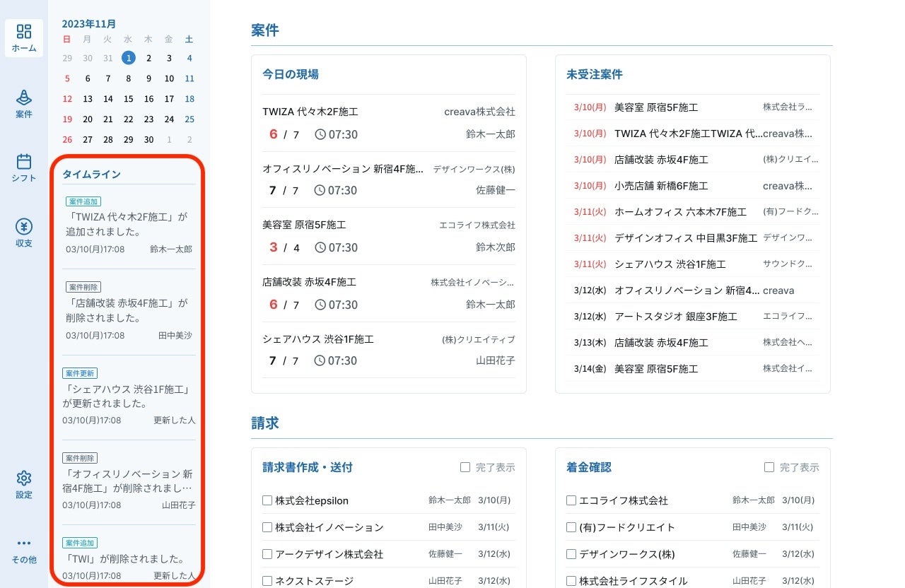Select November 25 in the calendar
The height and width of the screenshot is (588, 905).
tap(189, 119)
